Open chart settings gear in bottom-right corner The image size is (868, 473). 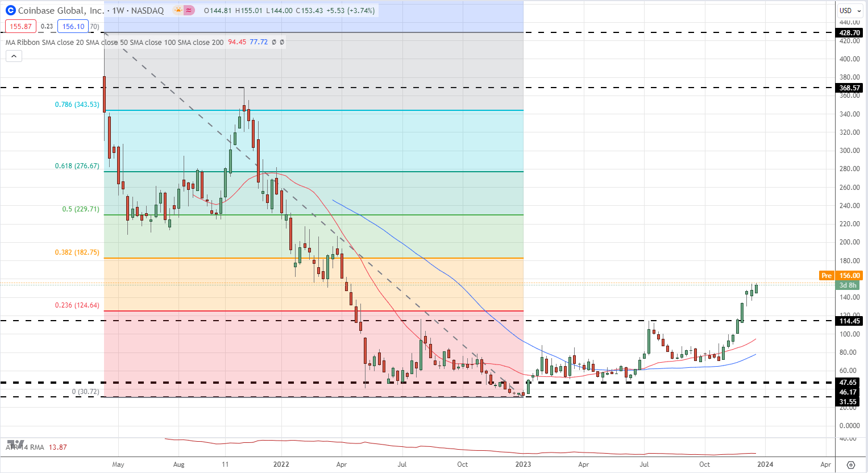click(x=851, y=464)
